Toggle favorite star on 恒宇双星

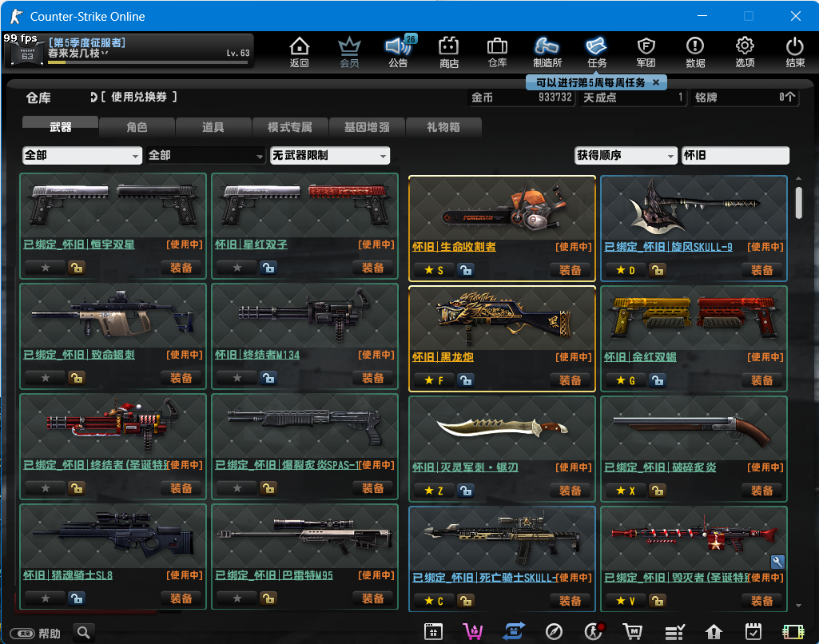pos(46,268)
